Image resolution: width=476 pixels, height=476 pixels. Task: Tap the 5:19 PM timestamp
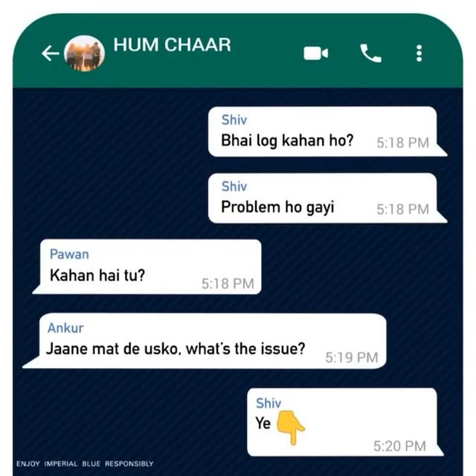coord(352,358)
